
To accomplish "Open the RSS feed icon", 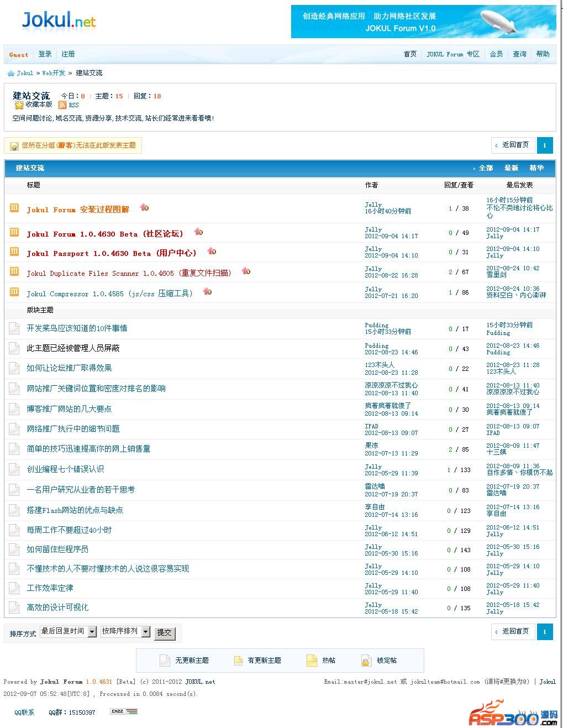I will (62, 104).
